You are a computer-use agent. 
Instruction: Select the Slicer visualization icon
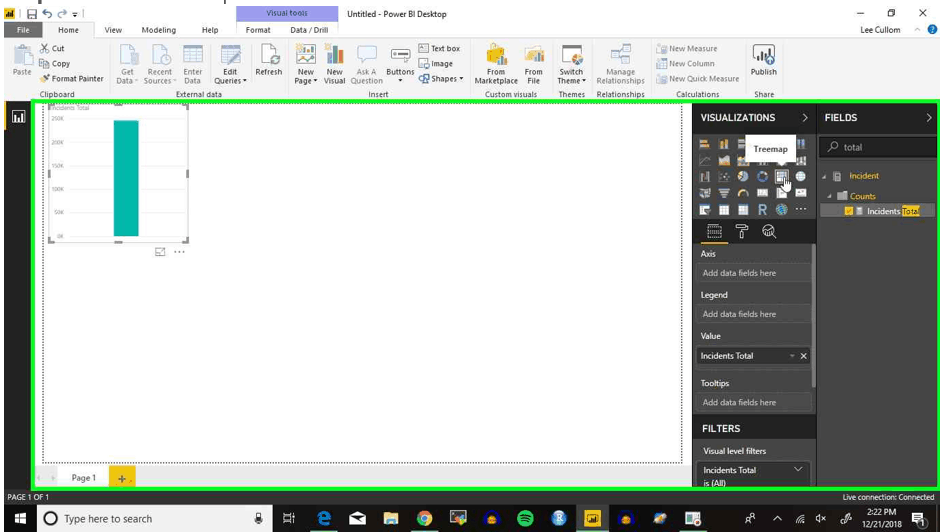[x=705, y=210]
